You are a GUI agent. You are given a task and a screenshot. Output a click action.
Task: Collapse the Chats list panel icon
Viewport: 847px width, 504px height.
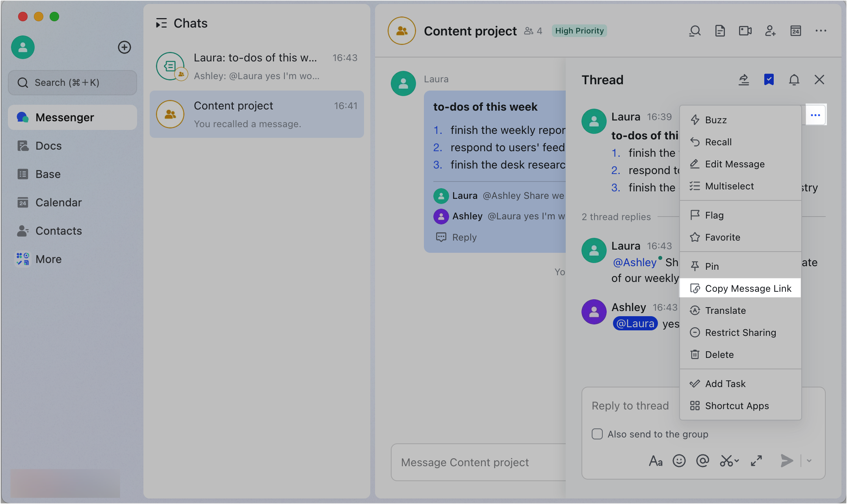point(161,23)
